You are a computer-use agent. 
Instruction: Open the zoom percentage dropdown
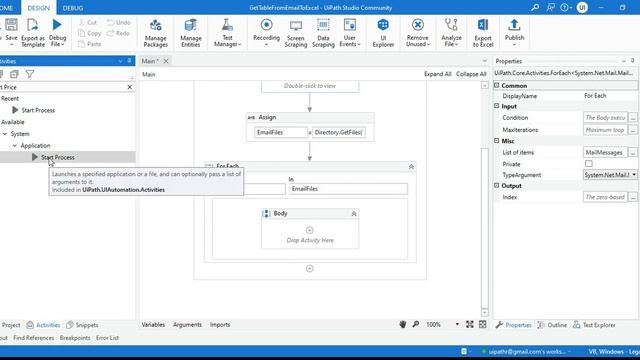click(x=457, y=324)
